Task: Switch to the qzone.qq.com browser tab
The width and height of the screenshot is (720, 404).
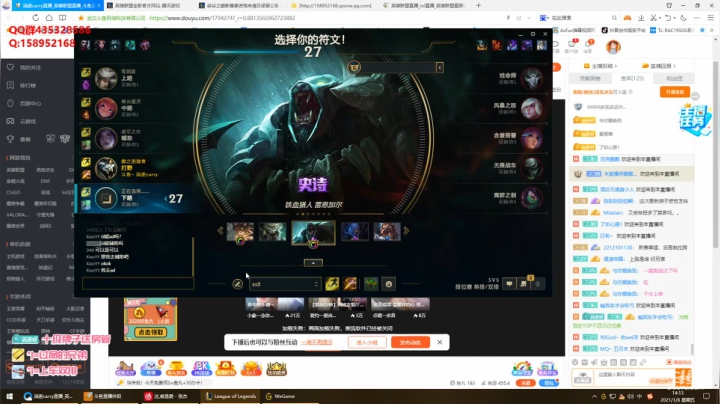Action: (333, 6)
